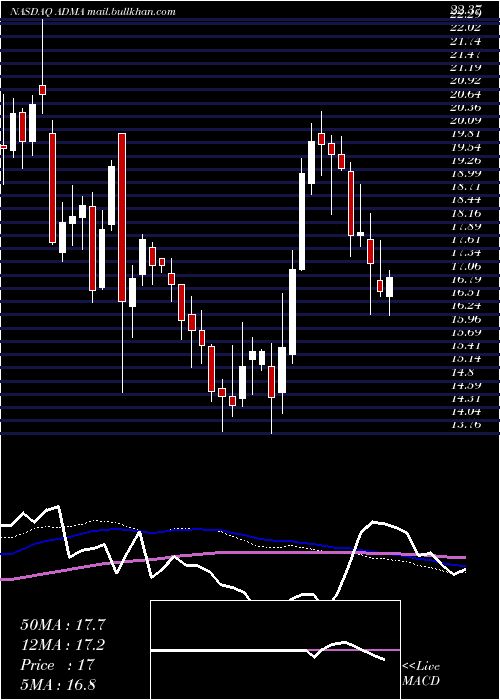Click the 19.54 price axis label
The image size is (500, 700).
click(x=466, y=147)
